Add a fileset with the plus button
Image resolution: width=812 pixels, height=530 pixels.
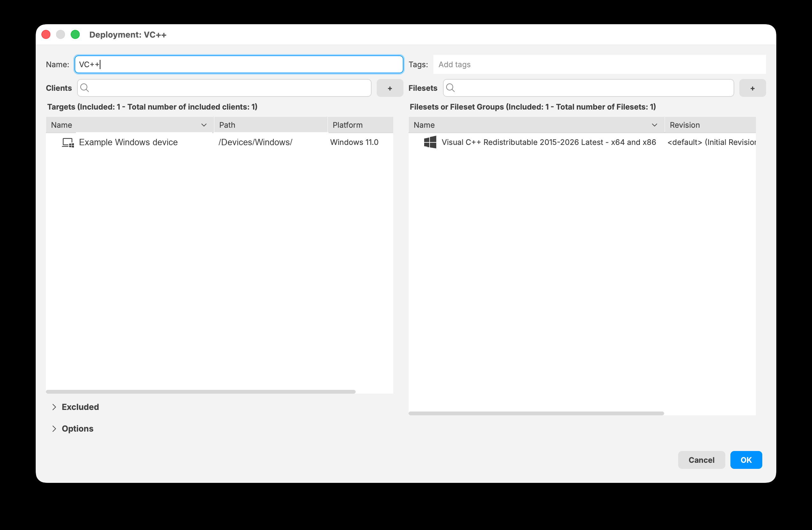[752, 88]
